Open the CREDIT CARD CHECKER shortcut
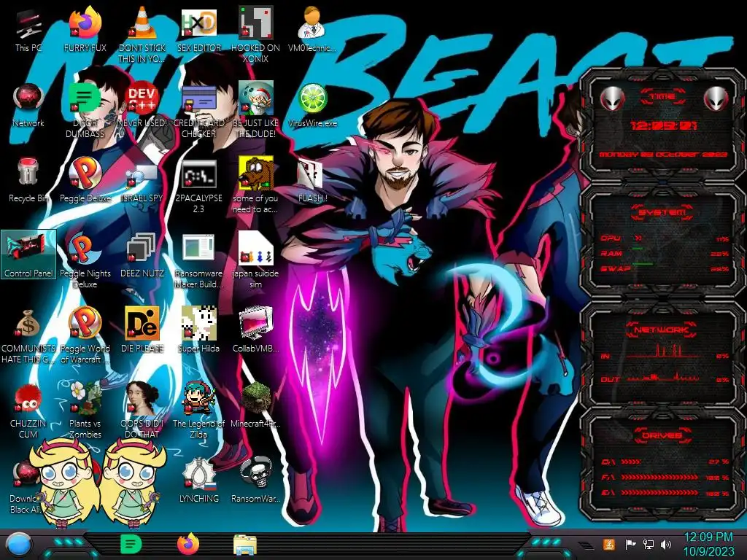Screen dimensions: 747x560 [199, 111]
